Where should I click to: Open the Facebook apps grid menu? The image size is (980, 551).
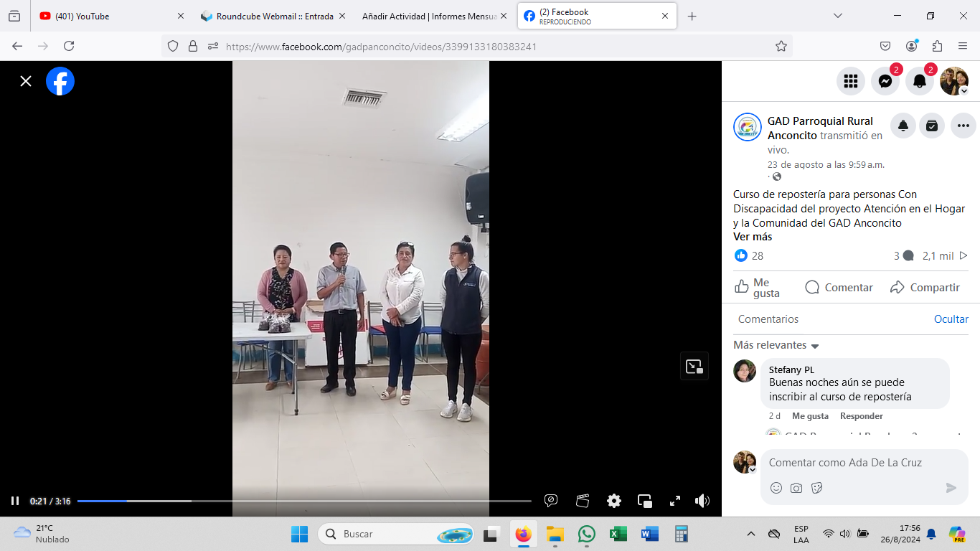click(x=850, y=81)
